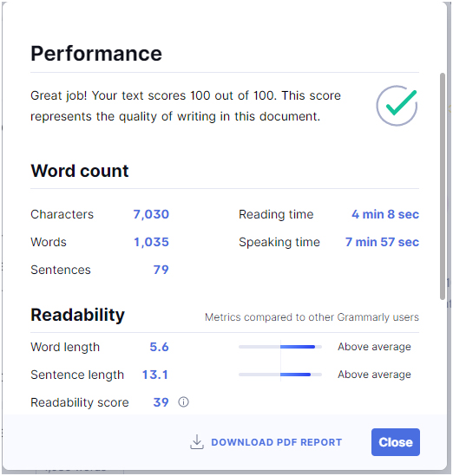Image resolution: width=453 pixels, height=476 pixels.
Task: Open the Readability score info icon
Action: click(x=183, y=402)
